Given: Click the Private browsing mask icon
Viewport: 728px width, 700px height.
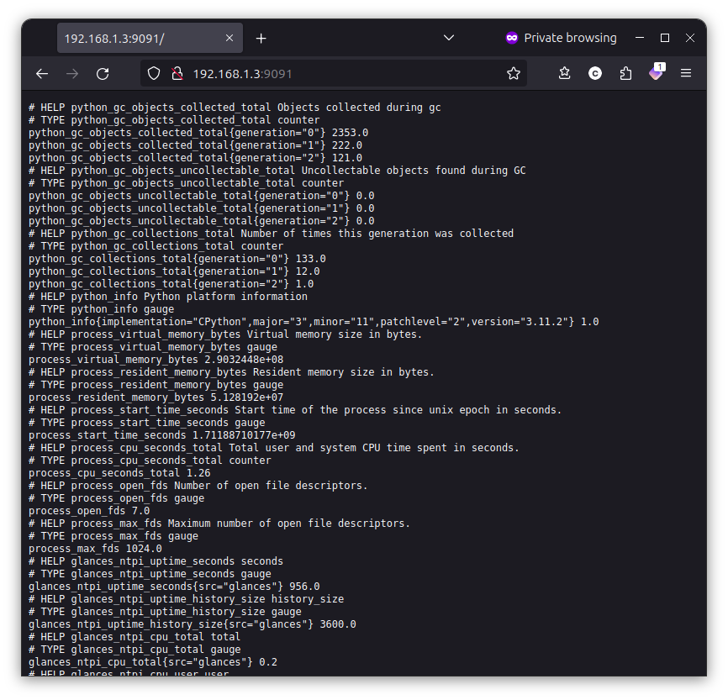Looking at the screenshot, I should [512, 38].
